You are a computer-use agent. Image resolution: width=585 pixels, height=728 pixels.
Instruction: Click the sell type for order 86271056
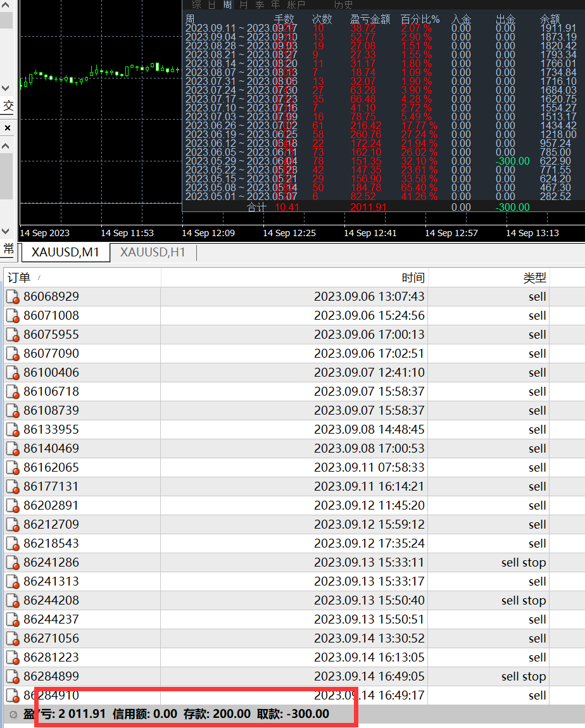click(537, 639)
